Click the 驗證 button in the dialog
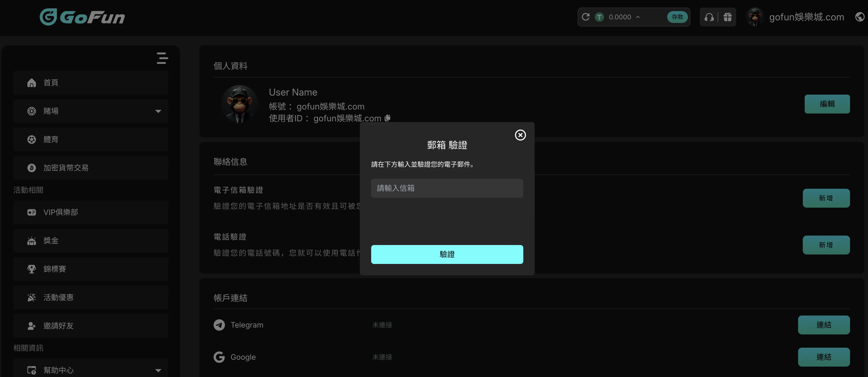The height and width of the screenshot is (377, 868). pyautogui.click(x=447, y=254)
